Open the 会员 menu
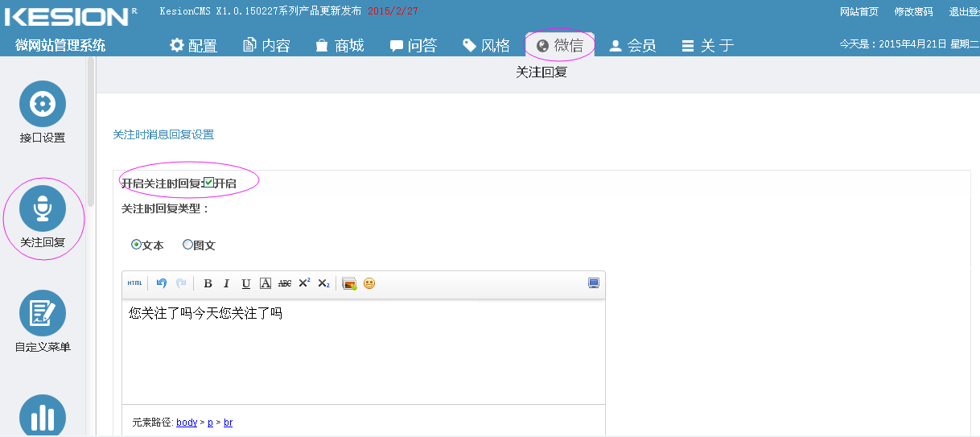This screenshot has width=980, height=437. pyautogui.click(x=633, y=46)
